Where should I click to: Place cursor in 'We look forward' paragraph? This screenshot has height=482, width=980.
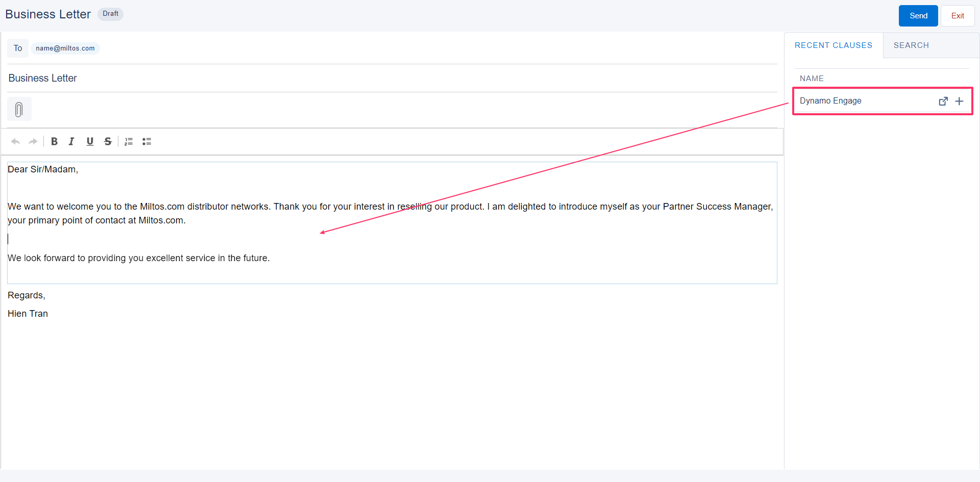[138, 258]
